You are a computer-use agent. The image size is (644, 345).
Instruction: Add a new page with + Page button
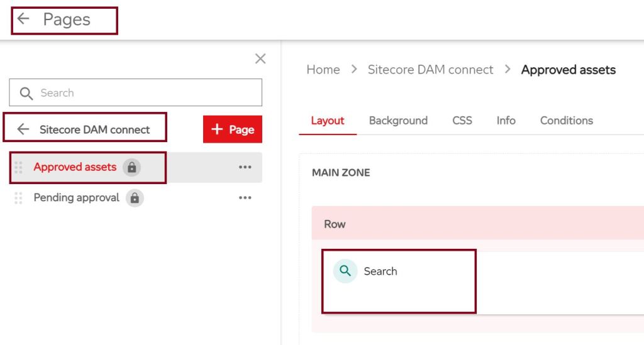(x=232, y=129)
